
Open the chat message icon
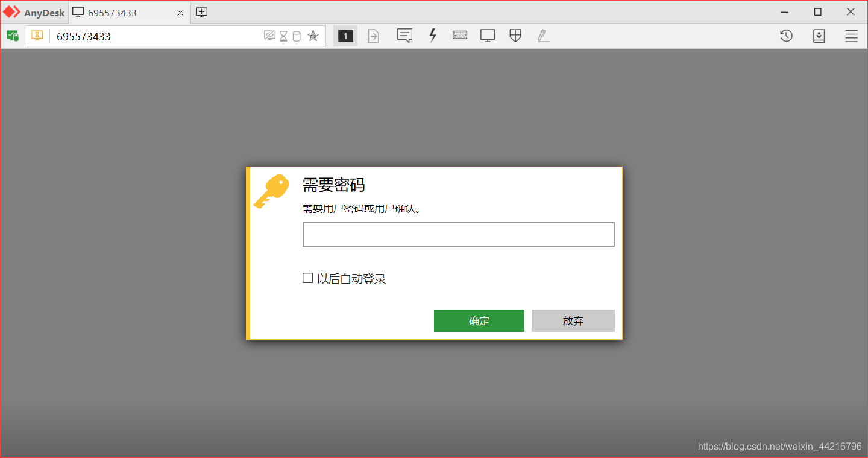pyautogui.click(x=404, y=36)
